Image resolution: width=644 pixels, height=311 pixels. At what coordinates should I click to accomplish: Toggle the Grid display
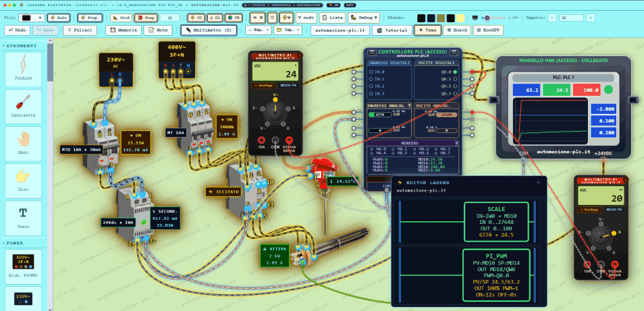tap(121, 18)
